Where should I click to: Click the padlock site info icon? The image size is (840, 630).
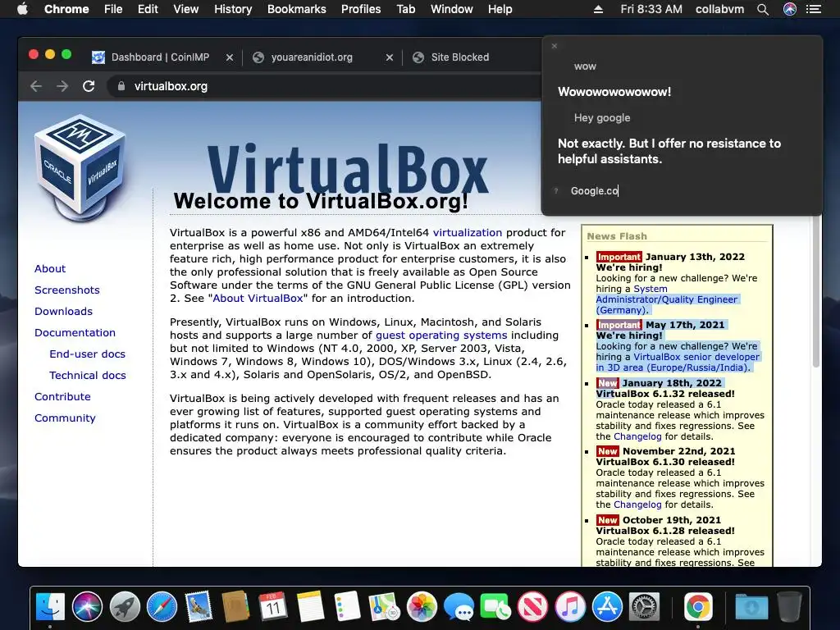point(121,86)
